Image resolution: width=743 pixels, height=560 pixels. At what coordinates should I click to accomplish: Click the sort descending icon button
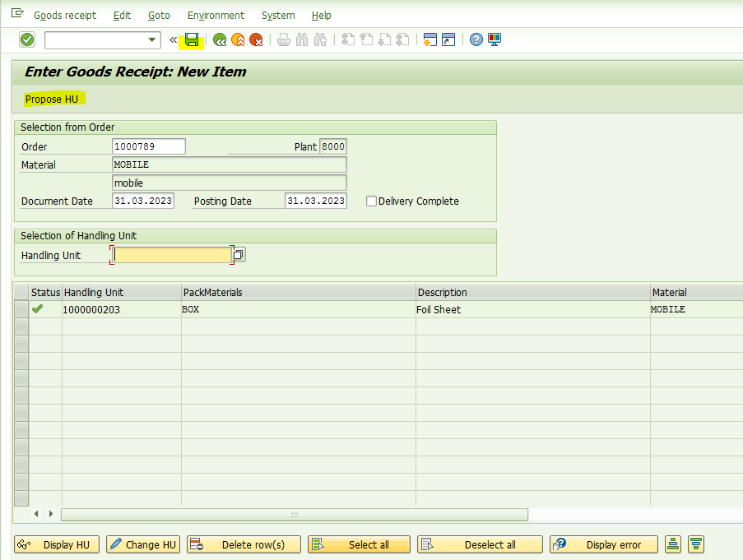[x=696, y=544]
